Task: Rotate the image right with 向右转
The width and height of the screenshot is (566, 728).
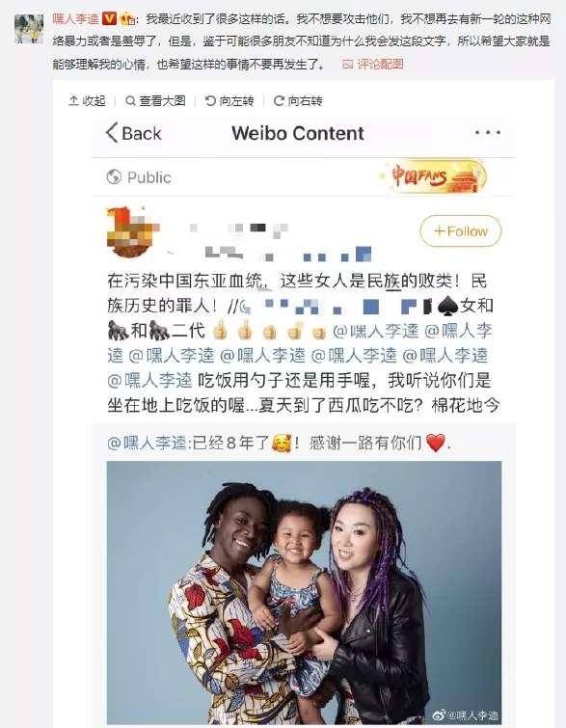Action: tap(298, 100)
